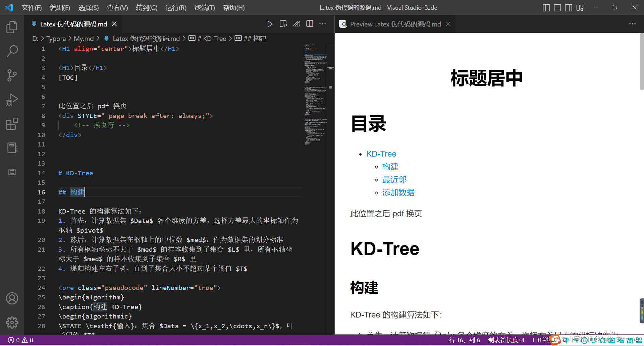Click the '</div>' tag on line 10
This screenshot has height=346, width=644.
pos(70,135)
